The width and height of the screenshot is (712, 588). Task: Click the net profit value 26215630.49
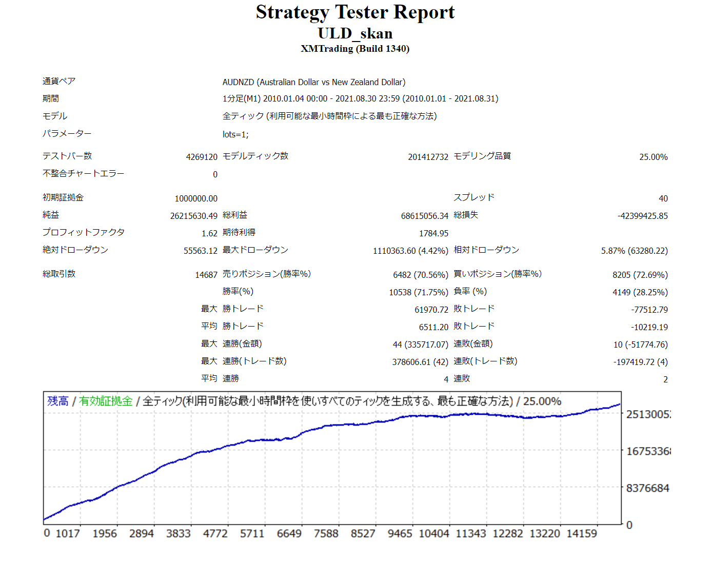pyautogui.click(x=194, y=216)
